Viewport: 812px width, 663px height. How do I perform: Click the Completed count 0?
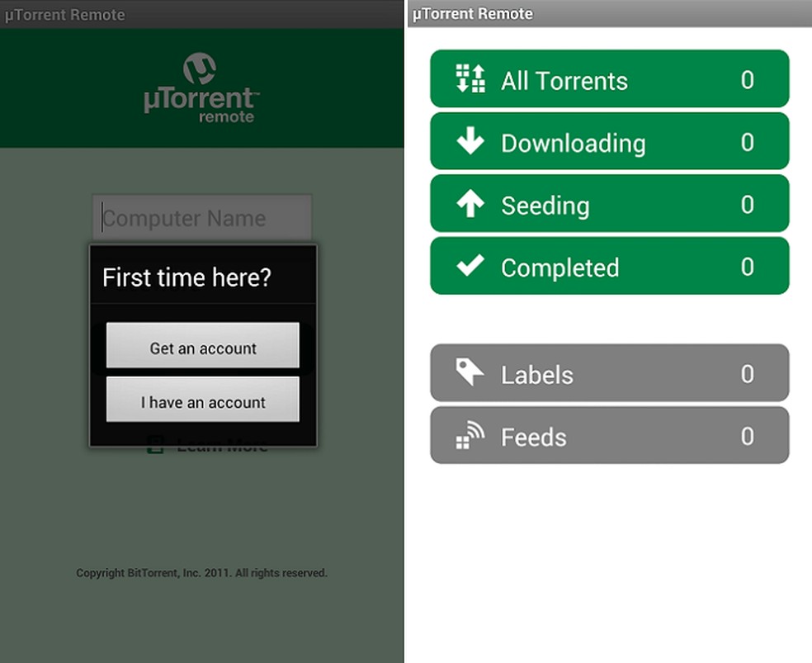click(x=747, y=267)
